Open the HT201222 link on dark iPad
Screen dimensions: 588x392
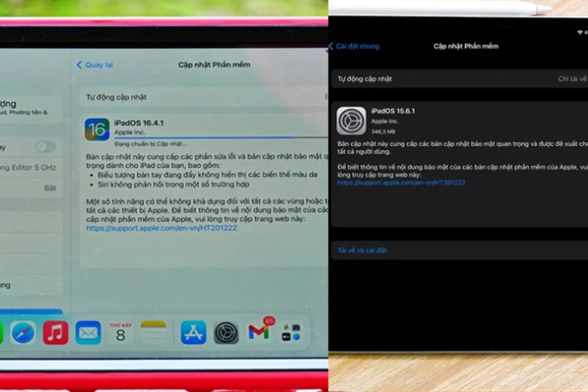click(401, 183)
